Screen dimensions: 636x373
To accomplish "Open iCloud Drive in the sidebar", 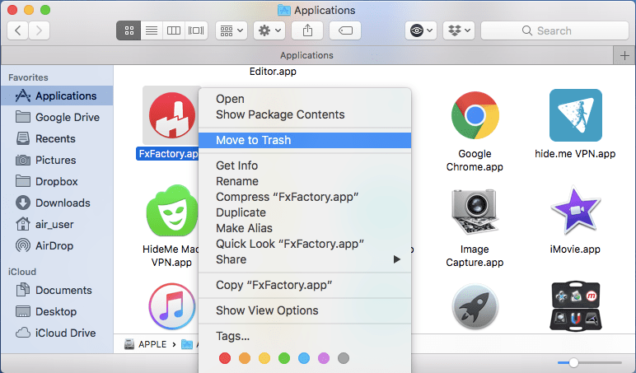I will click(57, 333).
